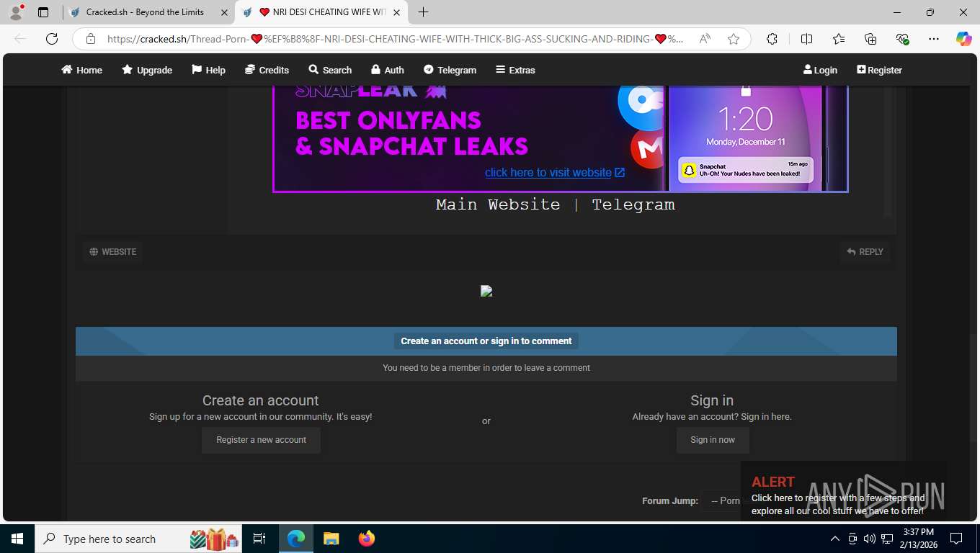
Task: Click the Register link in navbar
Action: point(879,70)
